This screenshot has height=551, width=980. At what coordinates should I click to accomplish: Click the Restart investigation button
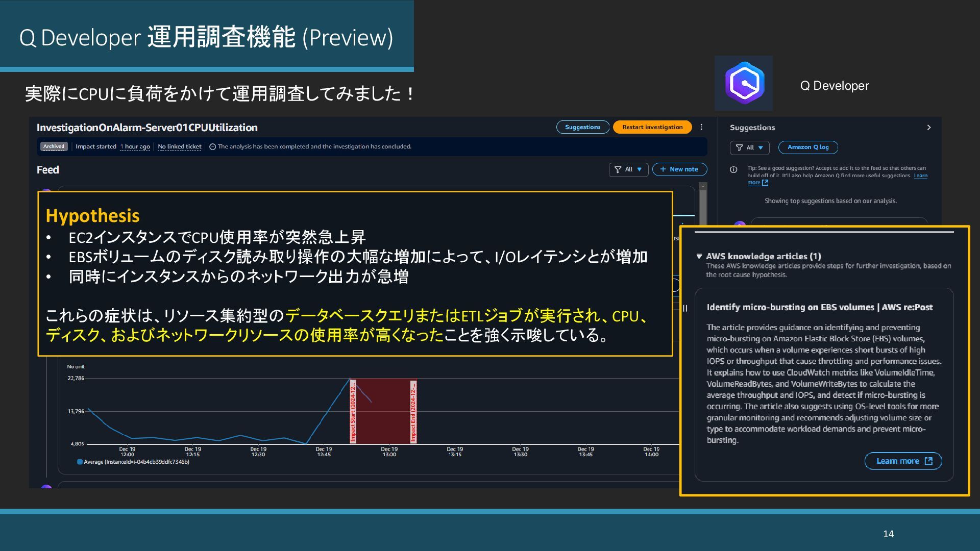(652, 127)
